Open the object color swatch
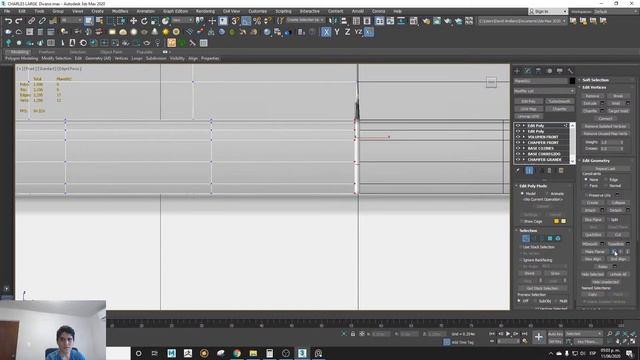The width and height of the screenshot is (640, 360). tap(572, 81)
